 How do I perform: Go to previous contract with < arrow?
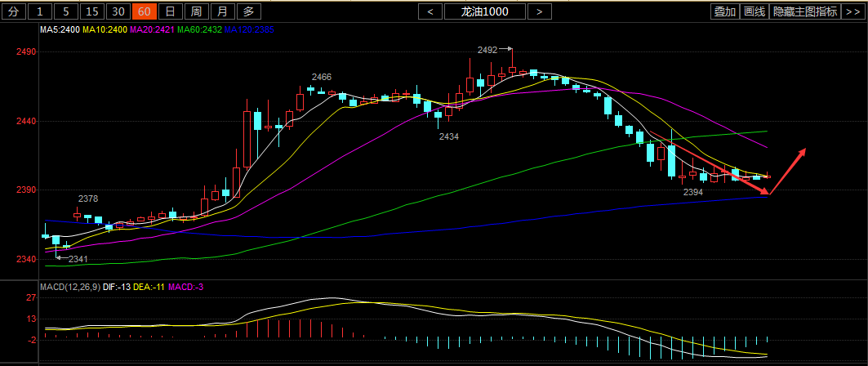pyautogui.click(x=430, y=11)
